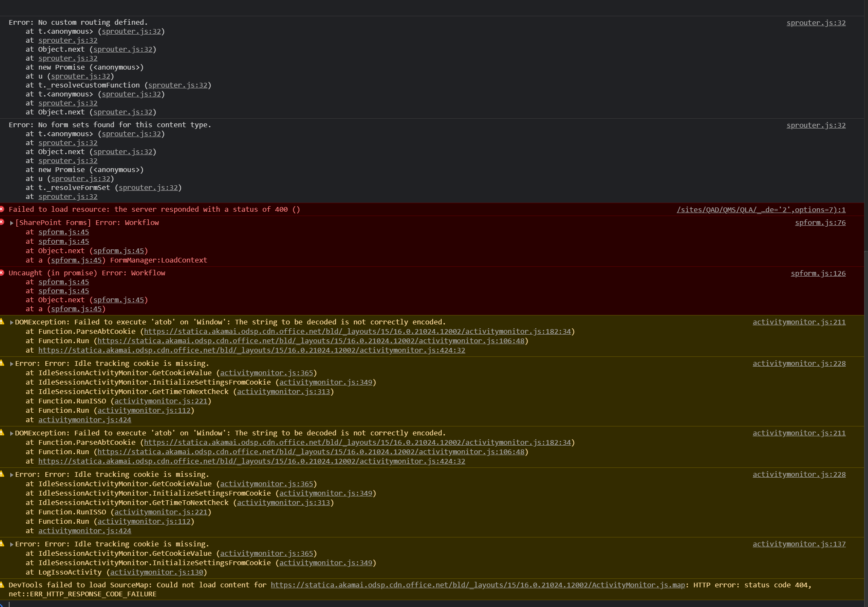Expand the first "Idle tracking cookie is missing" entry
This screenshot has width=868, height=607.
coord(12,364)
